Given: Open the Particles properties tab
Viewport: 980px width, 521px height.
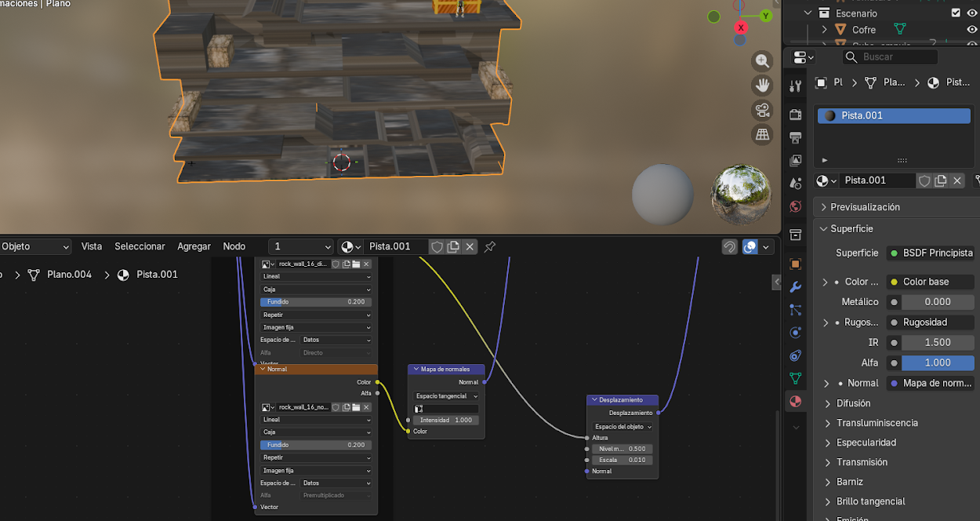Looking at the screenshot, I should pos(796,310).
